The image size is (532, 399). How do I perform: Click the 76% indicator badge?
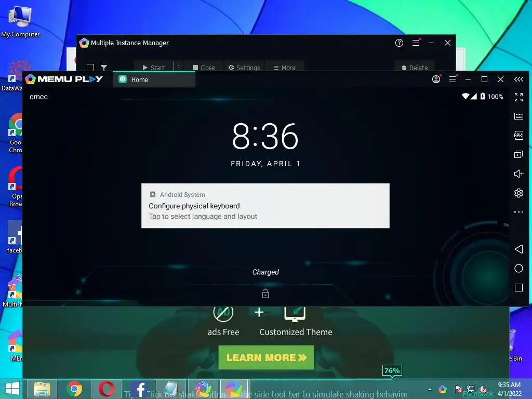click(392, 371)
